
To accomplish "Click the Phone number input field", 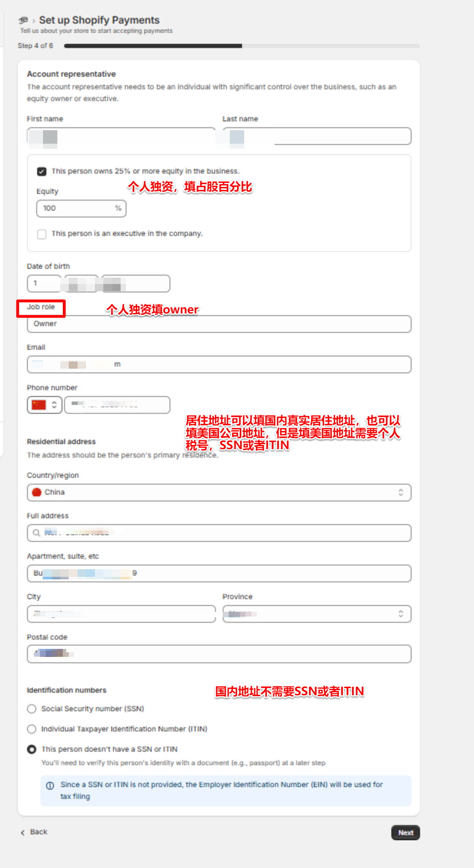I will pyautogui.click(x=117, y=405).
